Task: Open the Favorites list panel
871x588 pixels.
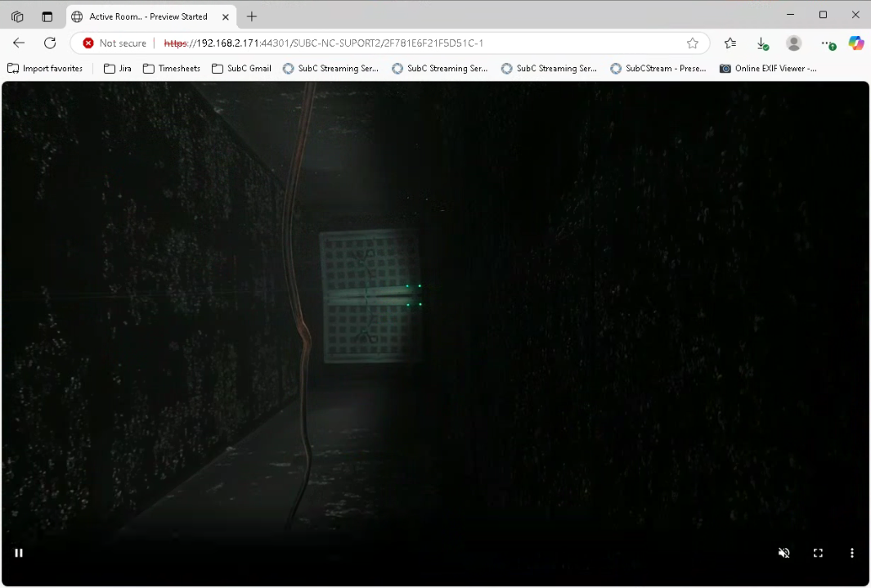Action: [730, 43]
